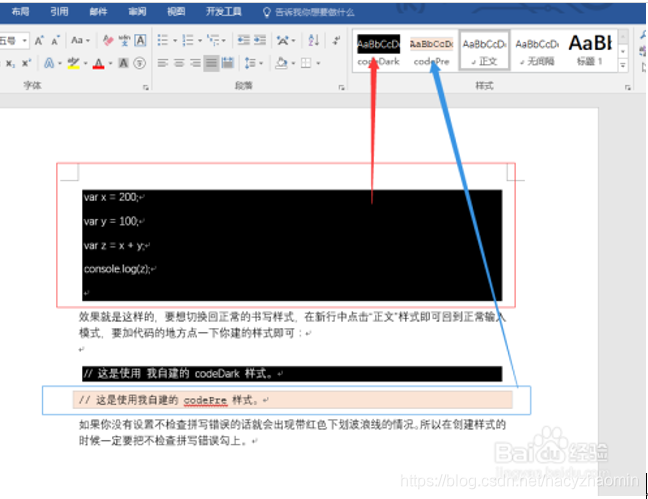This screenshot has width=648, height=499.
Task: Insert an enclosed character with the circled icon
Action: tap(140, 63)
